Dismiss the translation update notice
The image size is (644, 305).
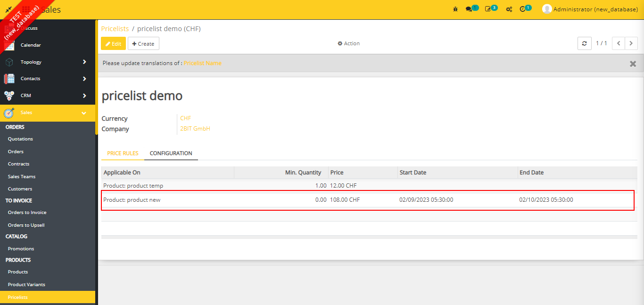click(x=633, y=64)
